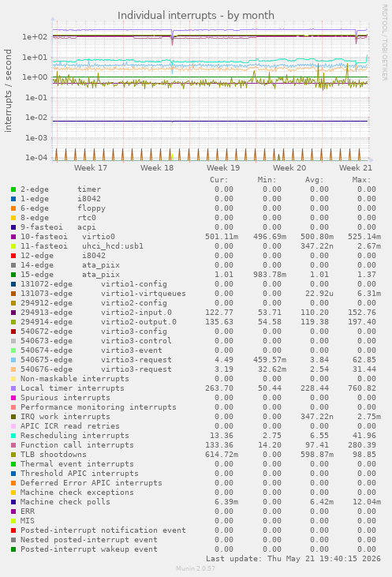Click the purple virtio0 legend swatch
The width and height of the screenshot is (392, 577).
(13, 237)
